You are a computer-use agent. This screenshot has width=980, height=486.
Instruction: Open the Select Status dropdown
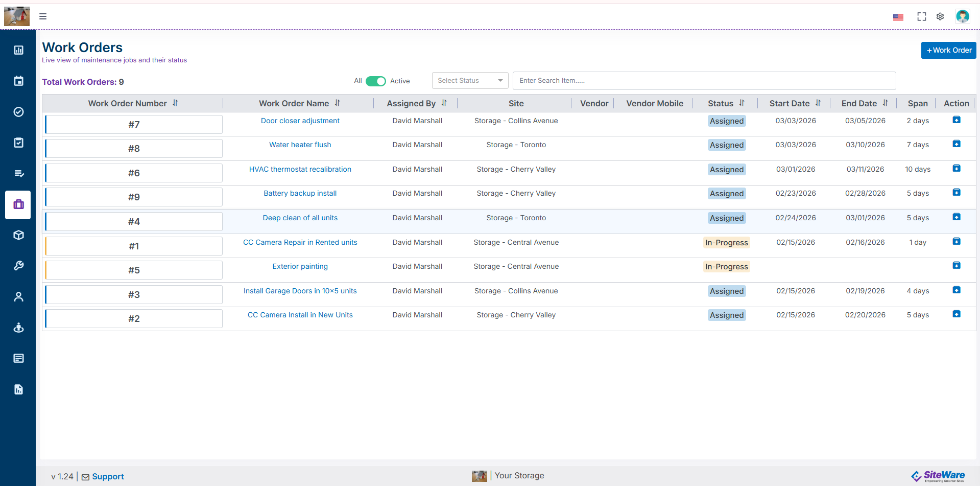point(470,81)
